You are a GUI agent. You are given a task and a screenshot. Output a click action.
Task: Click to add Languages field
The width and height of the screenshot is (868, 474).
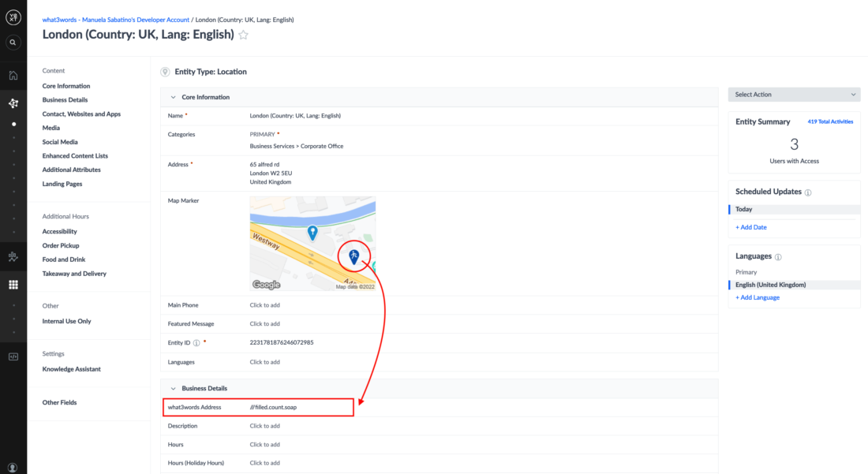264,362
